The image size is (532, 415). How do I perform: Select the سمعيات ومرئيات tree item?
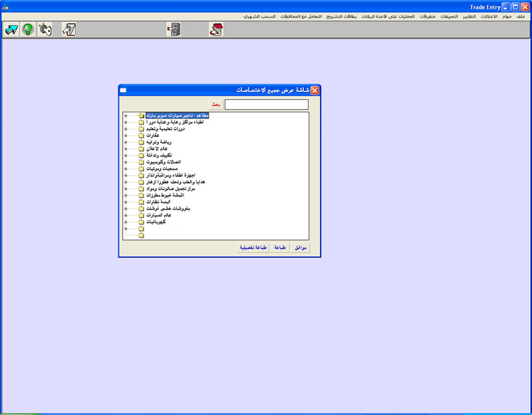click(x=163, y=168)
